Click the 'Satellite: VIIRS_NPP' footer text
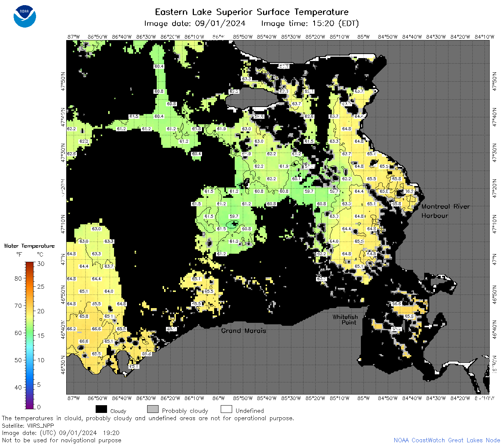 tap(28, 426)
